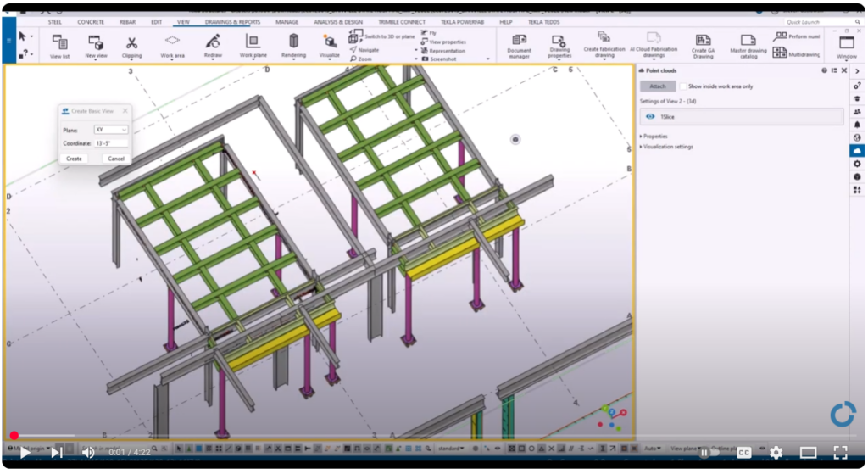Open the Work plane tool

(253, 47)
